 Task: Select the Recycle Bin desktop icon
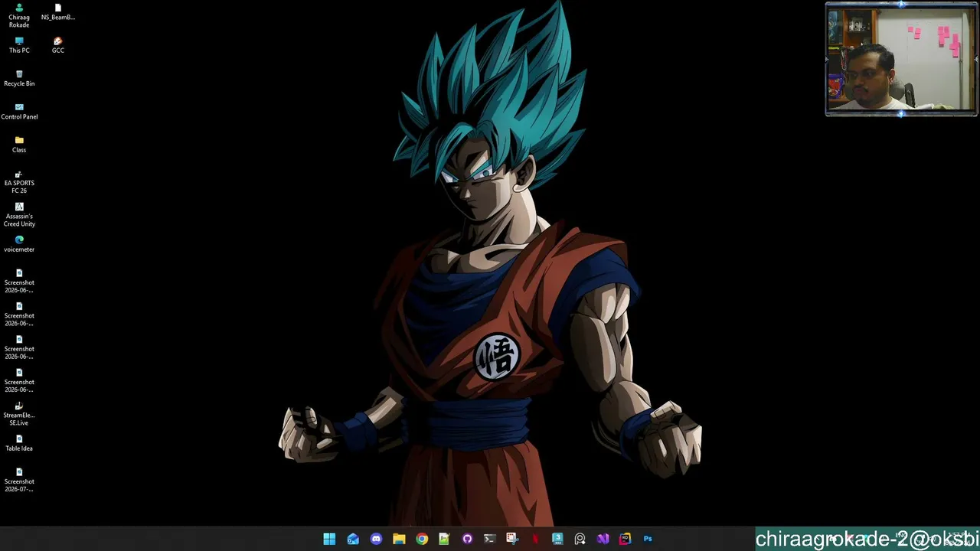point(19,78)
